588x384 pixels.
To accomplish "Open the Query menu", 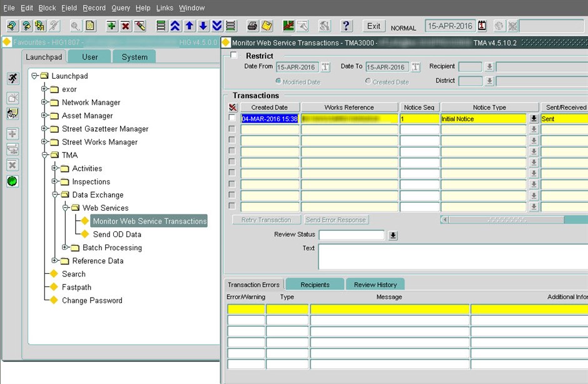I will coord(121,8).
